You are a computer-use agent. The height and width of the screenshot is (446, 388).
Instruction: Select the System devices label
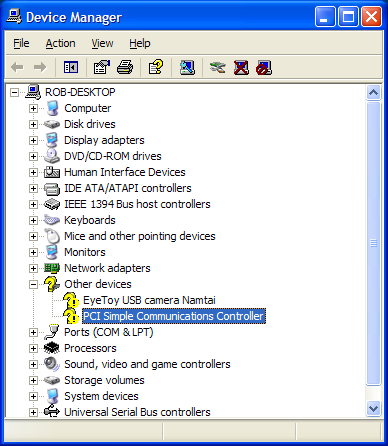101,396
